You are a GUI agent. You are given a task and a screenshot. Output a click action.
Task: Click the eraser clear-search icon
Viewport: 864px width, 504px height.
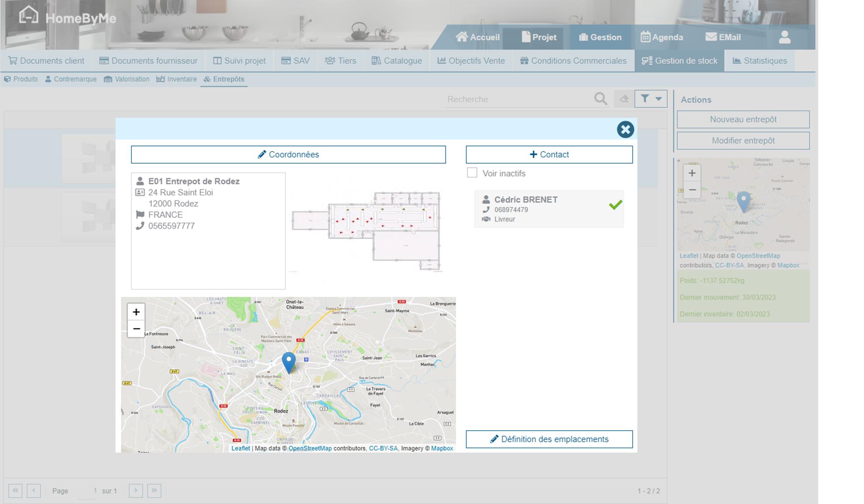(624, 99)
